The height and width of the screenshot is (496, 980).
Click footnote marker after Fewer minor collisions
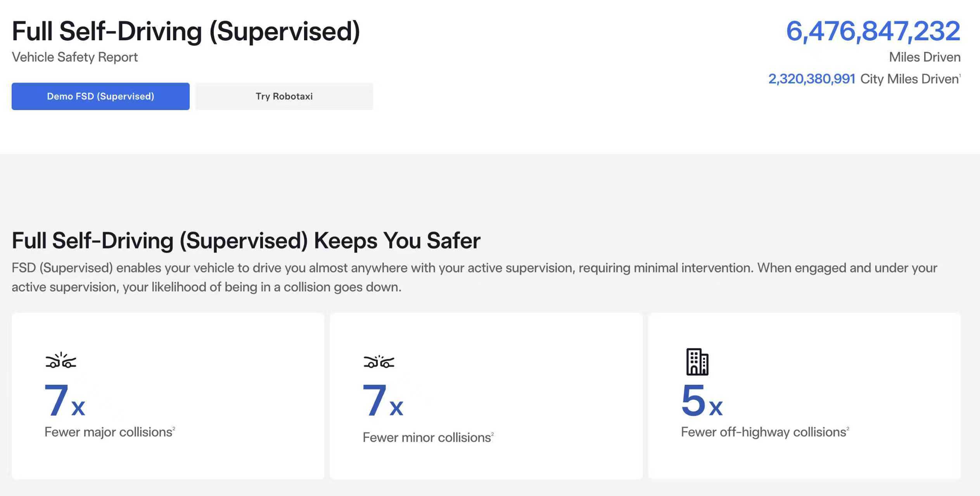pos(492,434)
